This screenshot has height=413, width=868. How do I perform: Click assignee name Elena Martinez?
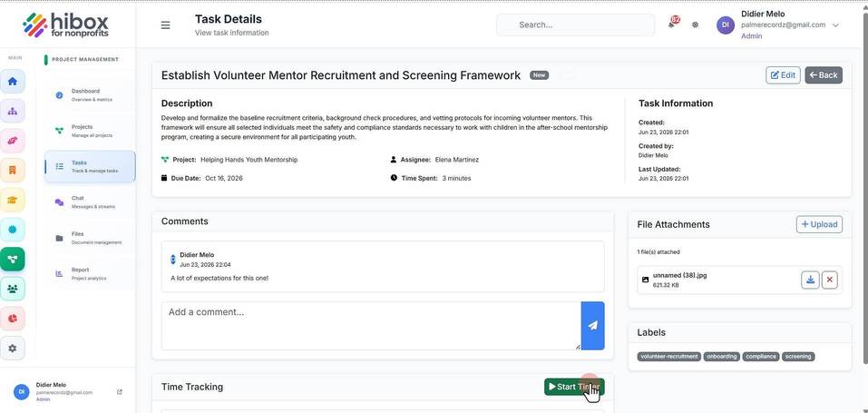(x=457, y=160)
